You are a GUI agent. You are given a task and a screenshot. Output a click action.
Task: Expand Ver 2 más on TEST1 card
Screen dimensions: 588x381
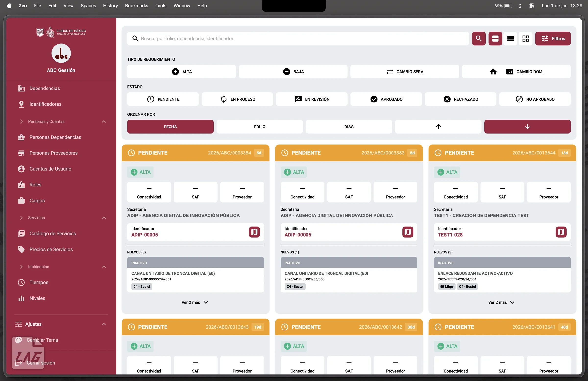[501, 302]
